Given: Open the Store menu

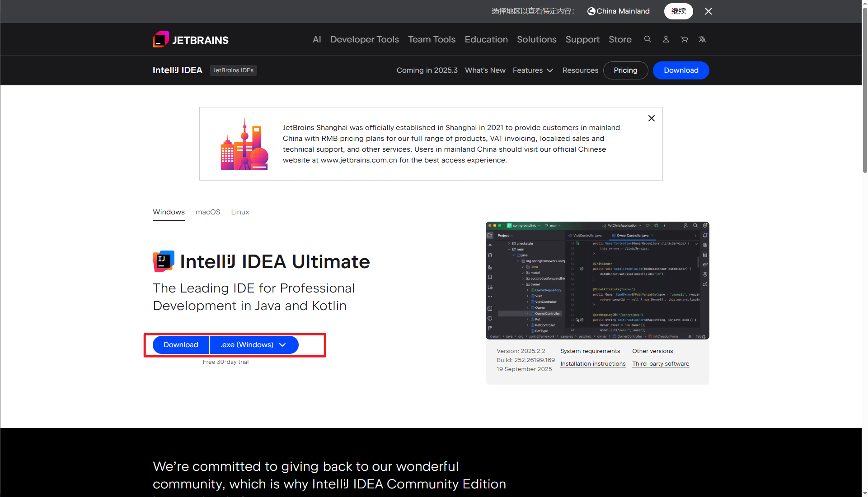Looking at the screenshot, I should click(619, 39).
